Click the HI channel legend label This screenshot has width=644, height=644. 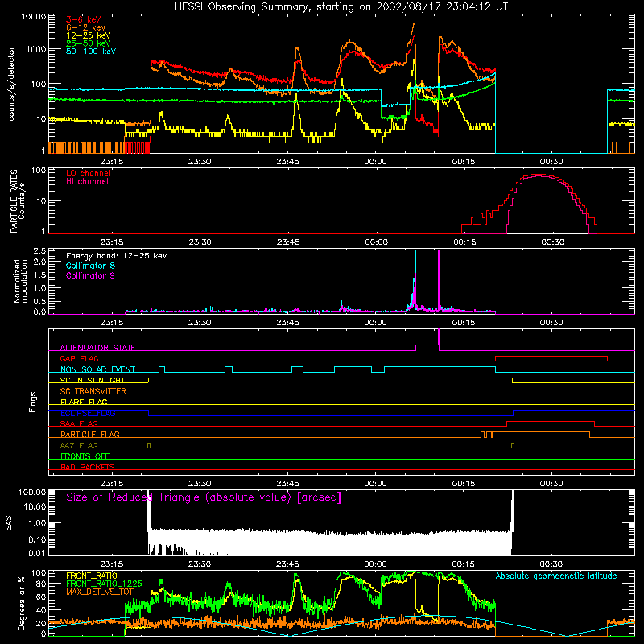[87, 182]
